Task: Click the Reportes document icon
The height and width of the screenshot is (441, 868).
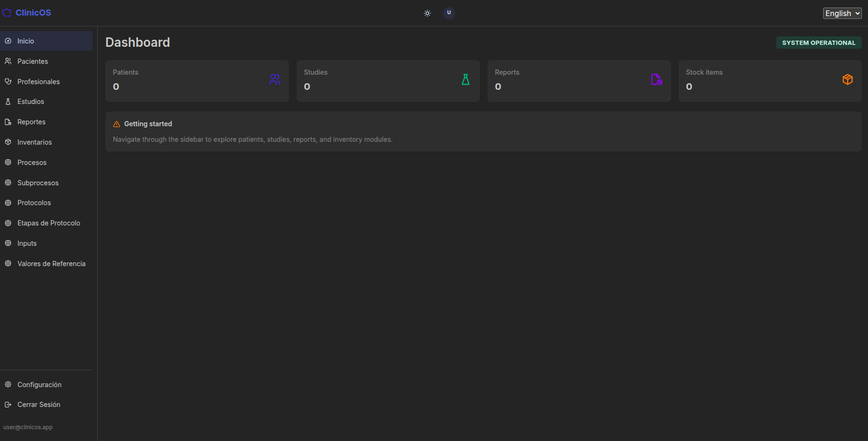Action: pyautogui.click(x=8, y=121)
